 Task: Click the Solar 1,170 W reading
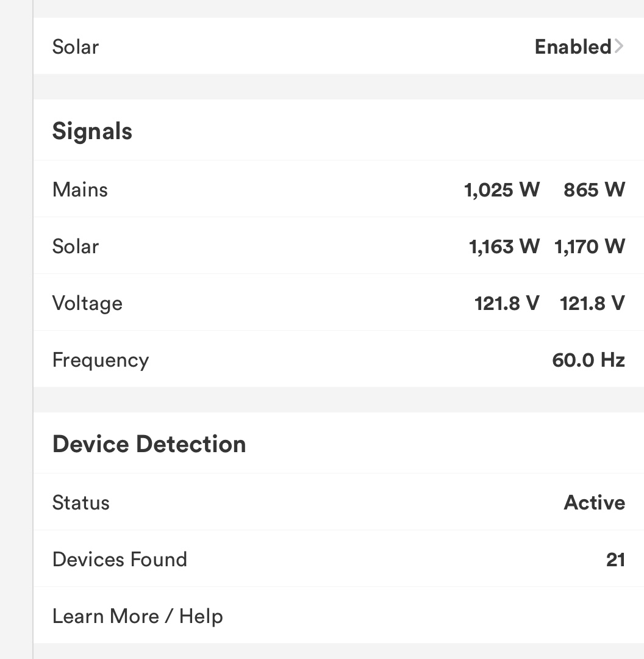click(590, 247)
